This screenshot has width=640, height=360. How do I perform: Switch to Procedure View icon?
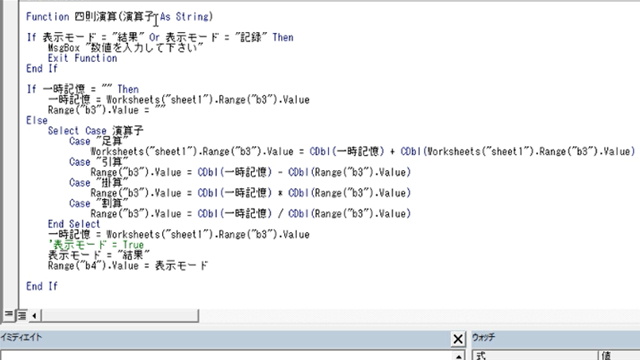point(8,315)
